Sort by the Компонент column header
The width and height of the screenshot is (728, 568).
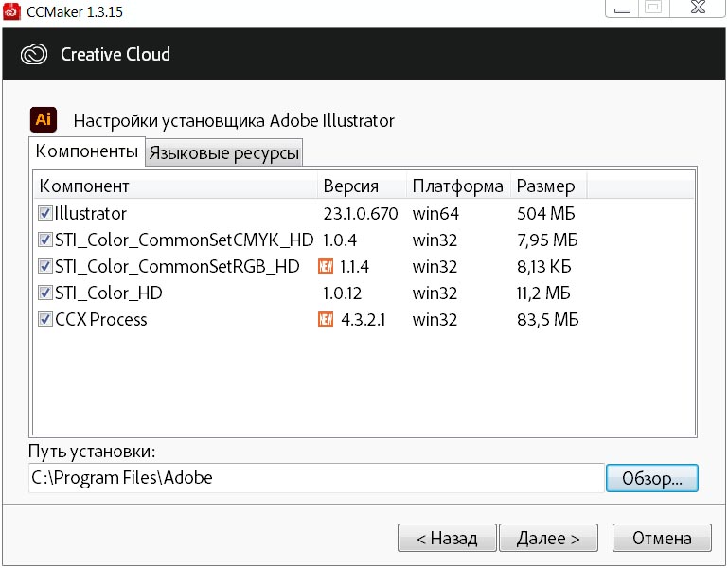(175, 186)
